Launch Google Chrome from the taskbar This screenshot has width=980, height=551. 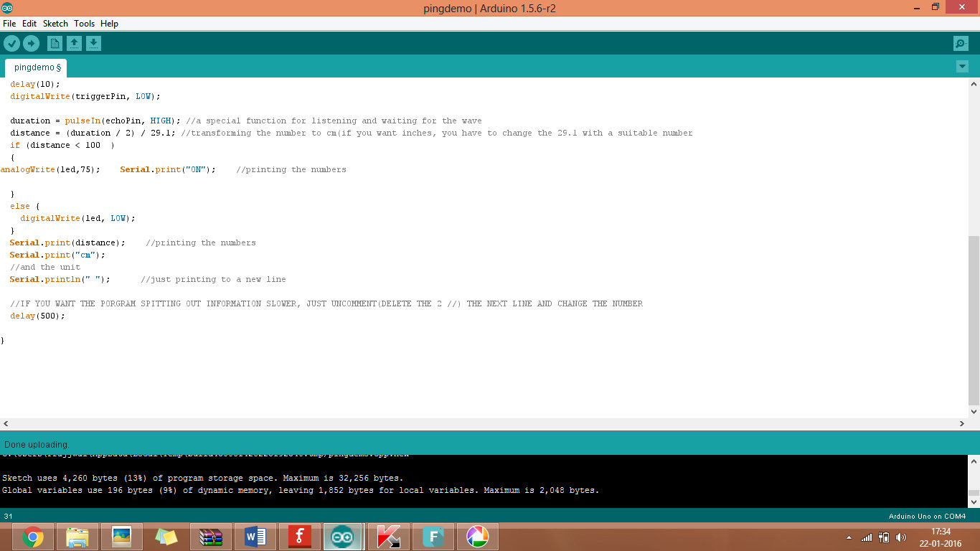[32, 537]
